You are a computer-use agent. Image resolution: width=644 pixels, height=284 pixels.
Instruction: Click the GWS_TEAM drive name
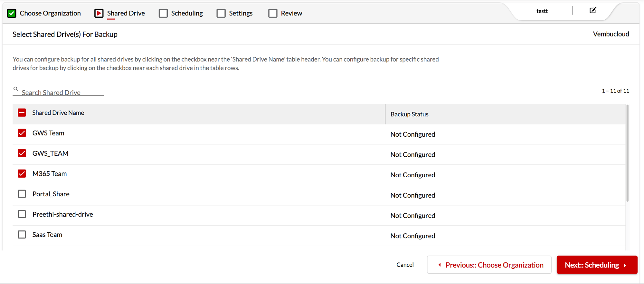[x=50, y=153]
